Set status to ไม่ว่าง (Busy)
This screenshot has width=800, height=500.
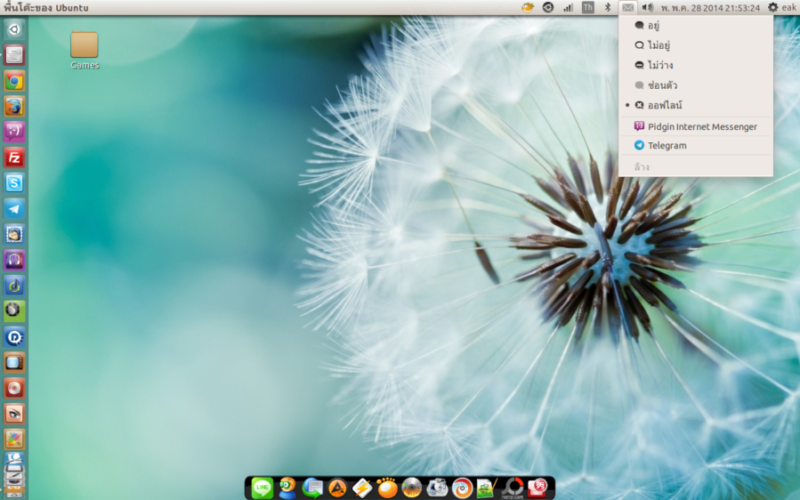coord(695,65)
